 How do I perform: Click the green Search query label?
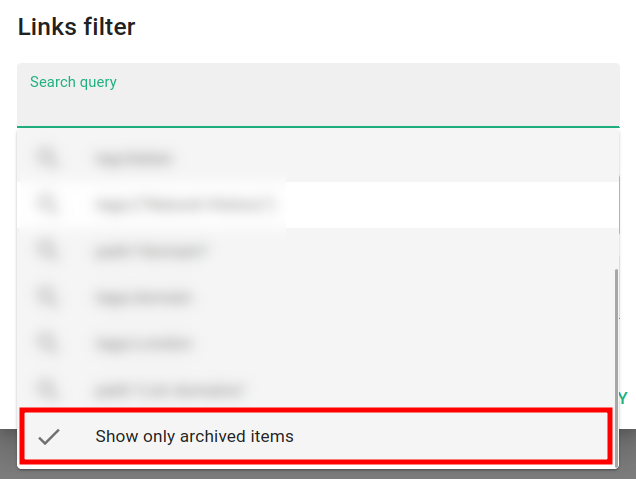click(73, 82)
